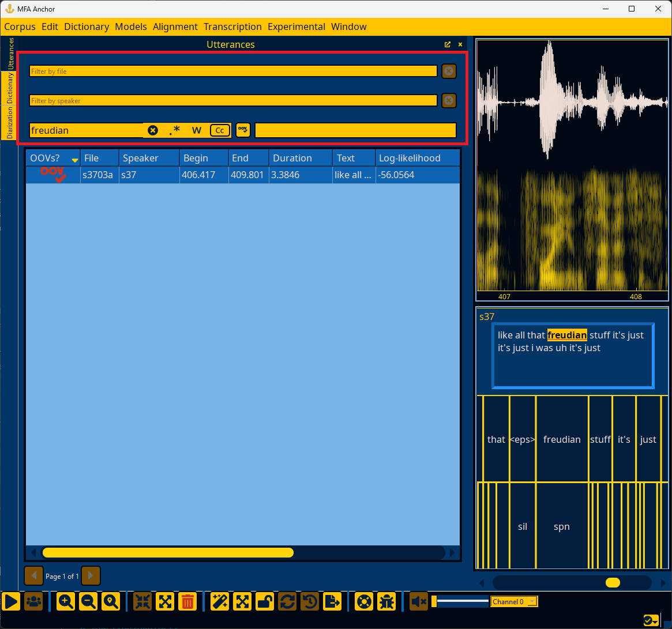Open the Window menu
Image resolution: width=672 pixels, height=629 pixels.
pos(349,27)
